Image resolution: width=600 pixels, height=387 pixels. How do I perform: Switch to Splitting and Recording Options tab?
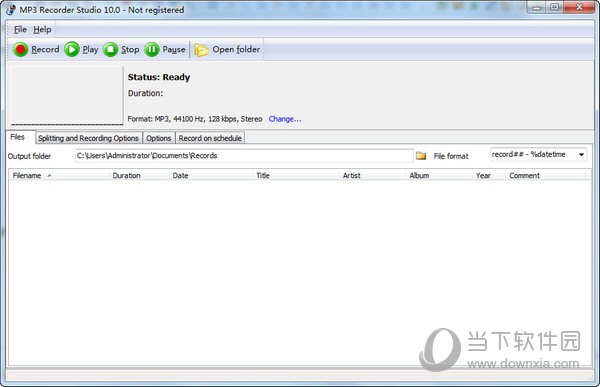[x=88, y=138]
